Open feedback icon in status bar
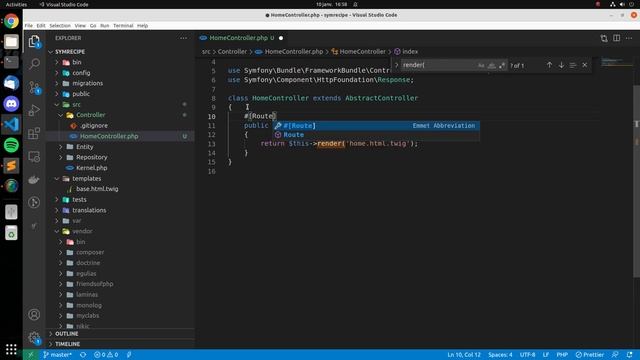Viewport: 640px width, 360px height. point(615,355)
